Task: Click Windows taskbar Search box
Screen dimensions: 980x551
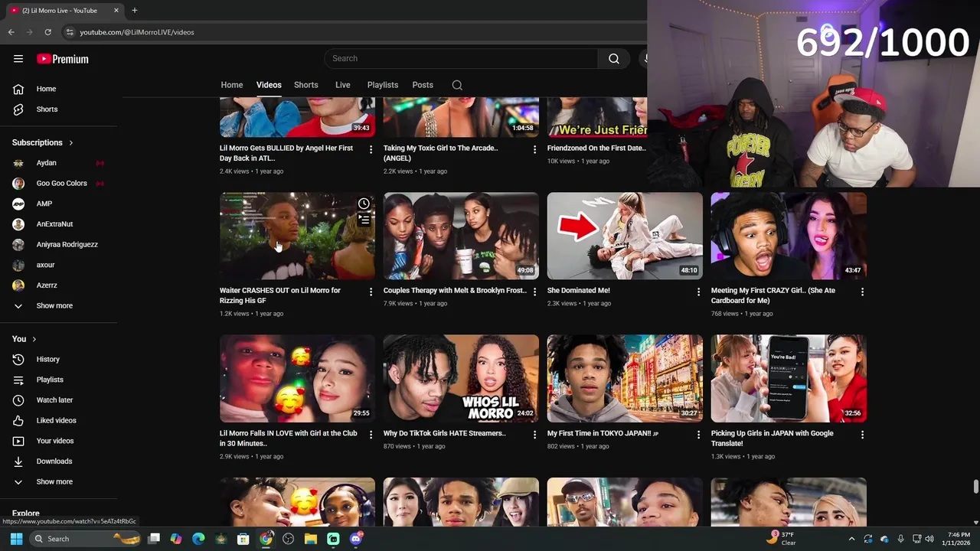Action: [87, 539]
